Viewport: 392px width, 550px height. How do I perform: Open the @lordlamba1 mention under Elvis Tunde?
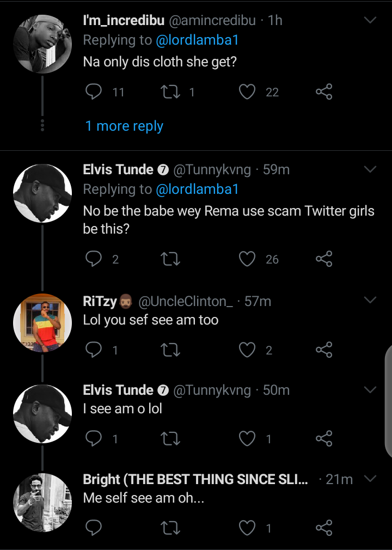197,190
